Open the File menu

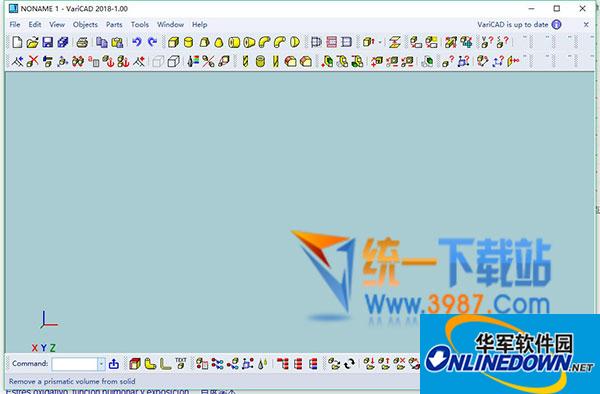pyautogui.click(x=15, y=24)
